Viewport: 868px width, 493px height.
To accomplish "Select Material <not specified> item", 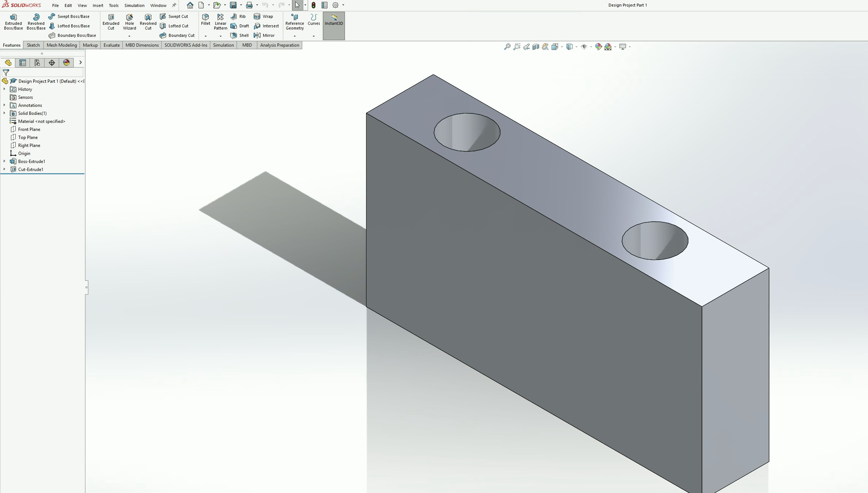I will pyautogui.click(x=38, y=121).
